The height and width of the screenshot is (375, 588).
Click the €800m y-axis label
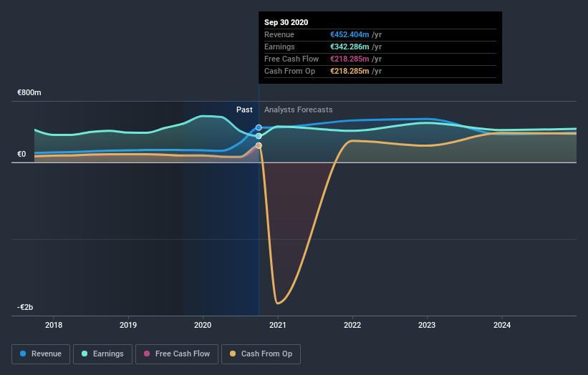29,92
